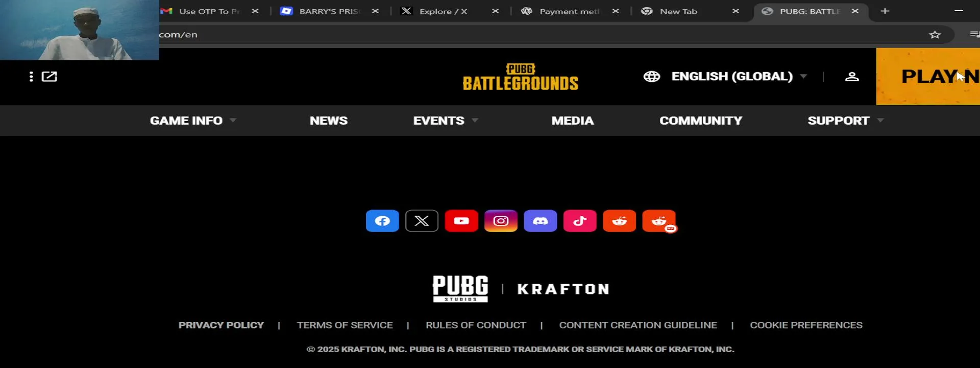Click the Krafton footer logo
980x368 pixels.
(x=563, y=289)
